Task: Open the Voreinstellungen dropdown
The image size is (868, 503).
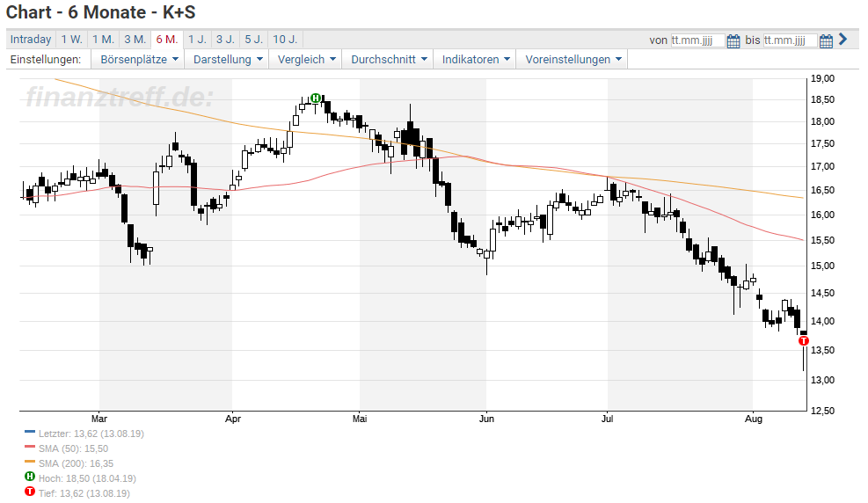Action: point(573,59)
